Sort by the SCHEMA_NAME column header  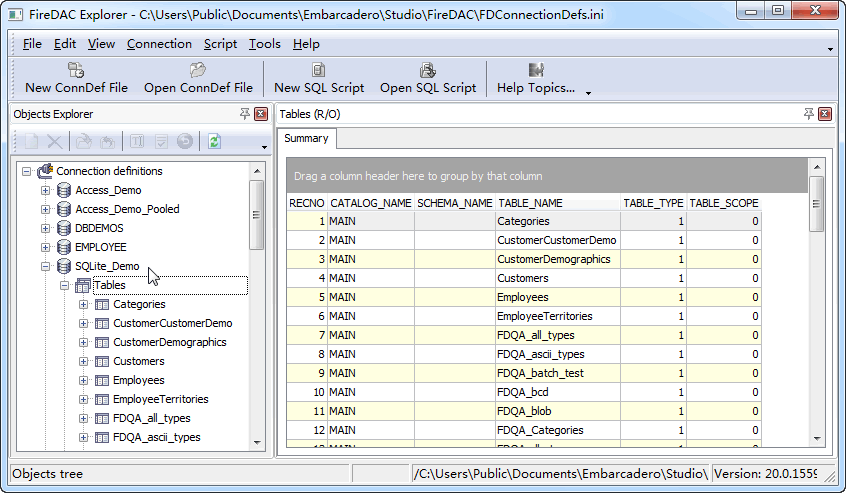coord(455,203)
